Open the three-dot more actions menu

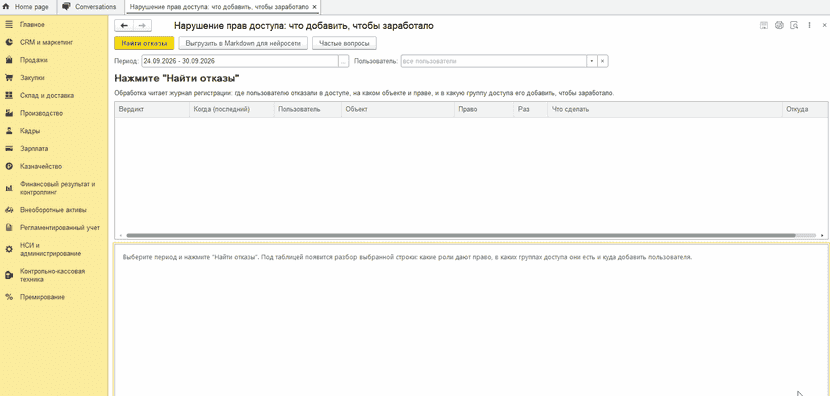[x=809, y=25]
